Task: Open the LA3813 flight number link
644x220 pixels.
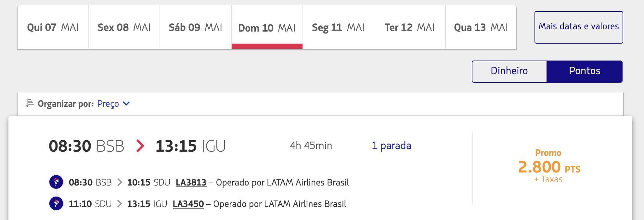Action: pyautogui.click(x=191, y=182)
